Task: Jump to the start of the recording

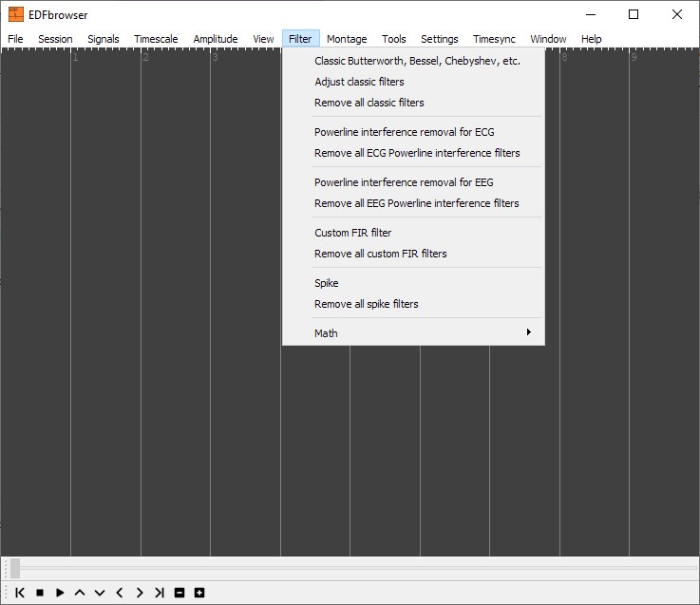Action: click(20, 593)
